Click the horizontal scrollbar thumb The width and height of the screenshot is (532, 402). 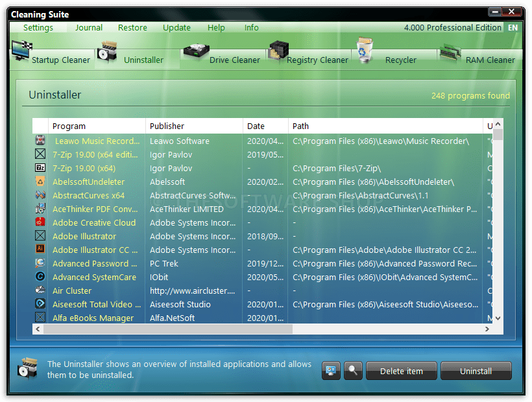pyautogui.click(x=168, y=329)
